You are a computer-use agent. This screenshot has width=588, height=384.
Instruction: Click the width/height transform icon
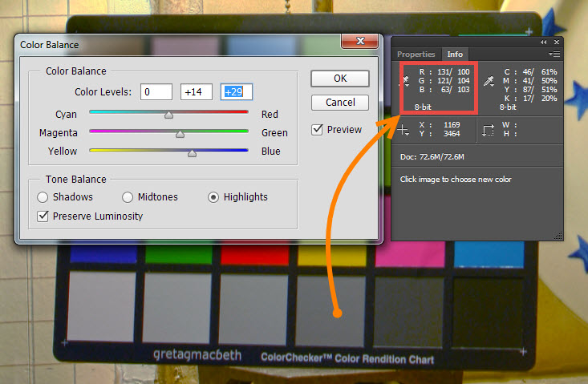[488, 130]
